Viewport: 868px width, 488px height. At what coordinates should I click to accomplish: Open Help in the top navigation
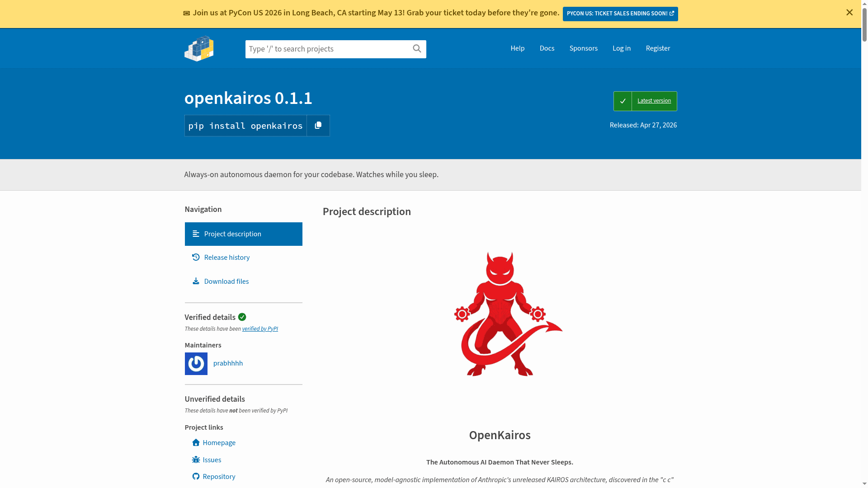518,48
